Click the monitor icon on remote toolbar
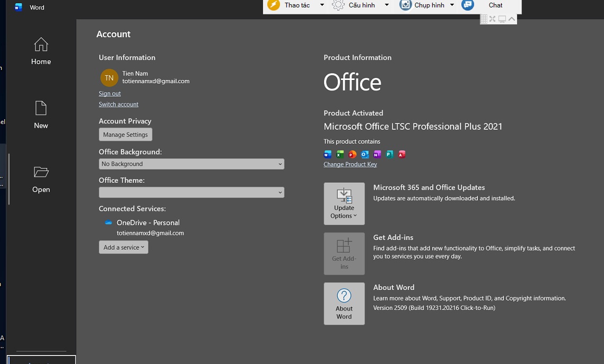This screenshot has height=364, width=604. 502,19
